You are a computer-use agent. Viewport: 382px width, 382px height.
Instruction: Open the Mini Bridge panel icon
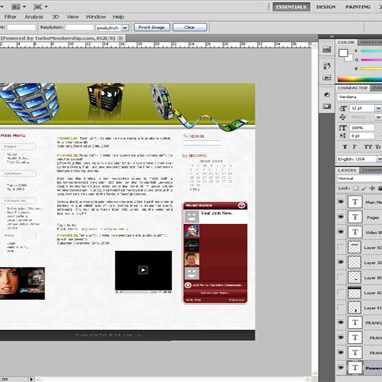tap(327, 50)
